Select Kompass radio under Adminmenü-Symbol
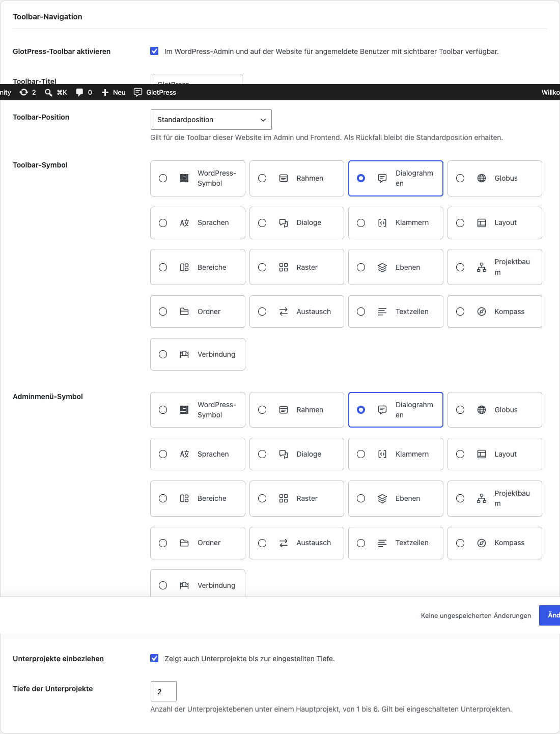The width and height of the screenshot is (560, 734). tap(460, 543)
